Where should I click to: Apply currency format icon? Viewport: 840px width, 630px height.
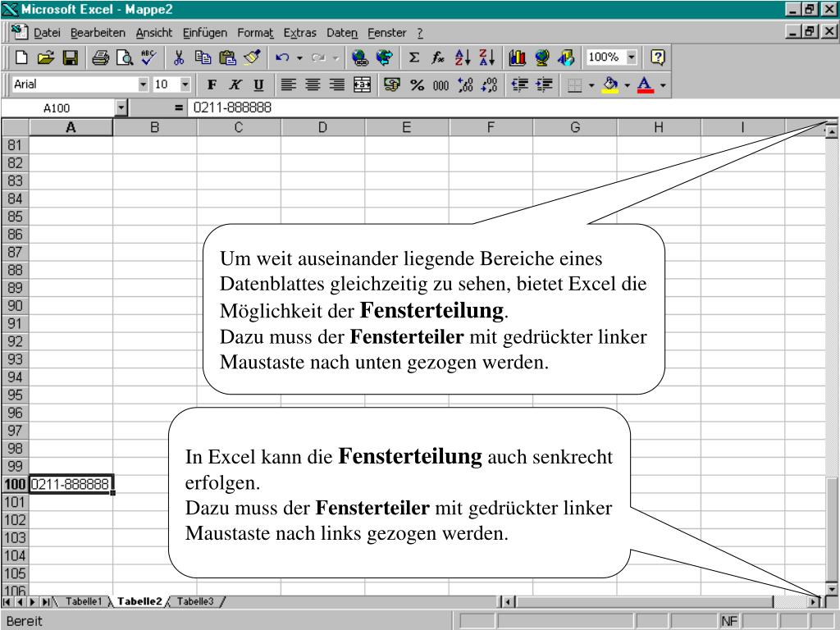[x=392, y=84]
